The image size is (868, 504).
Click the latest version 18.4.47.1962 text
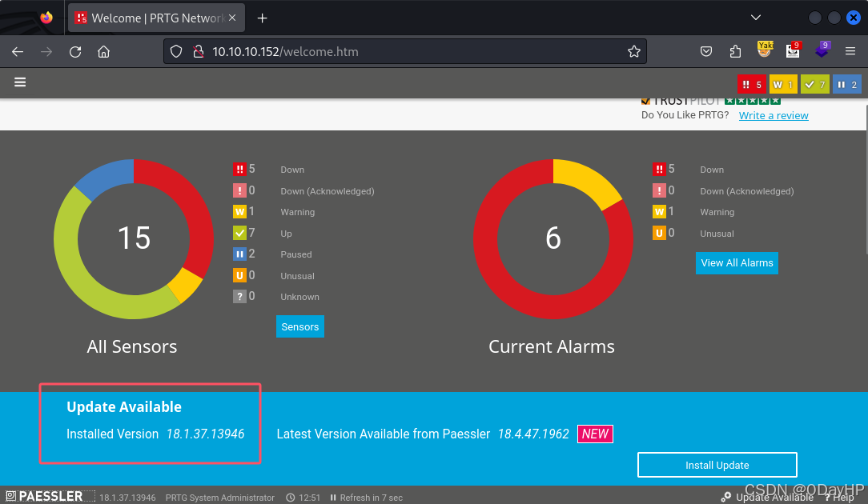pos(533,434)
